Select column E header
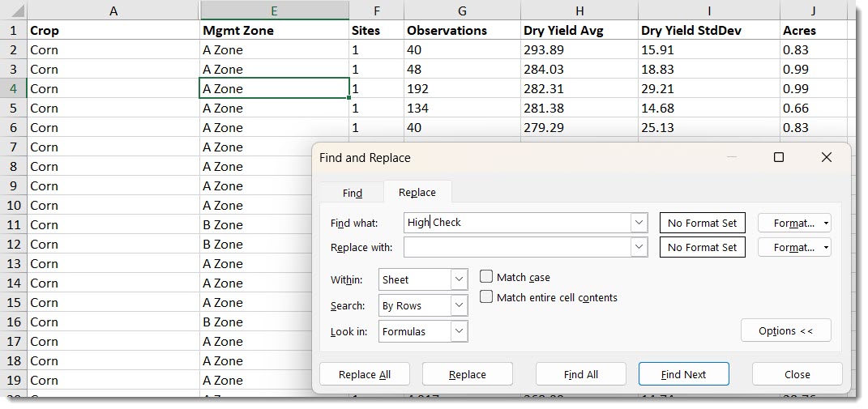This screenshot has width=868, height=409. [x=274, y=11]
